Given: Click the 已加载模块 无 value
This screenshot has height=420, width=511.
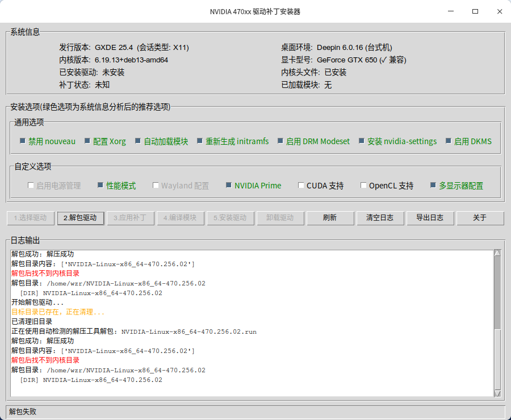Looking at the screenshot, I should pyautogui.click(x=328, y=85).
